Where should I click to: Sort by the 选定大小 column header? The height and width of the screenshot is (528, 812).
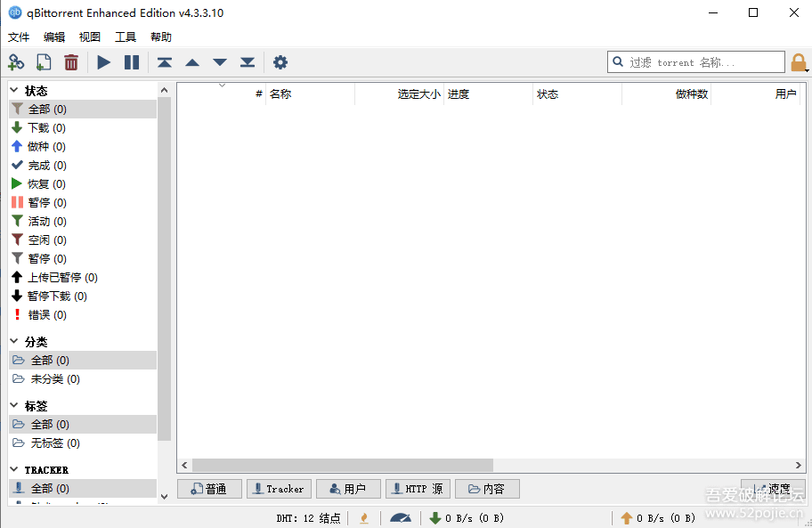[x=399, y=94]
